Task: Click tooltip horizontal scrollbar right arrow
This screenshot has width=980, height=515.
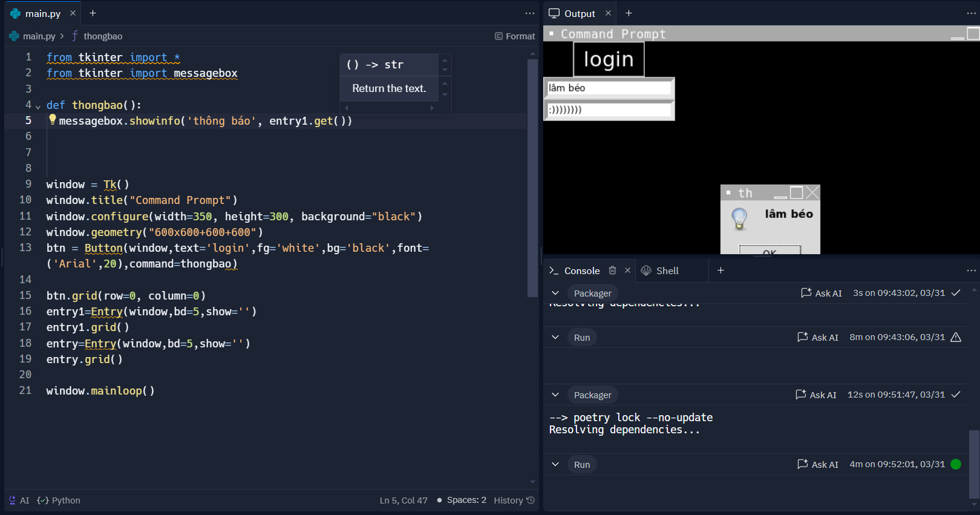Action: (432, 108)
